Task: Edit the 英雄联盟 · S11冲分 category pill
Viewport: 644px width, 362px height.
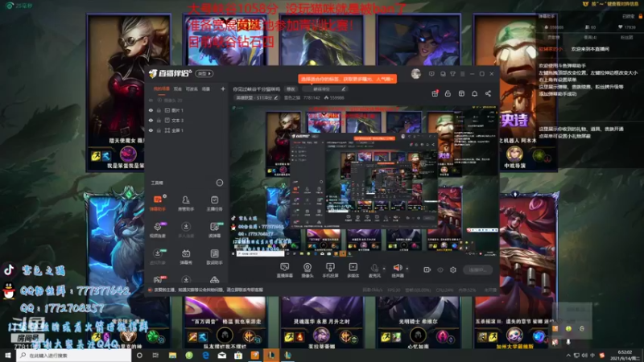Action: tap(257, 97)
